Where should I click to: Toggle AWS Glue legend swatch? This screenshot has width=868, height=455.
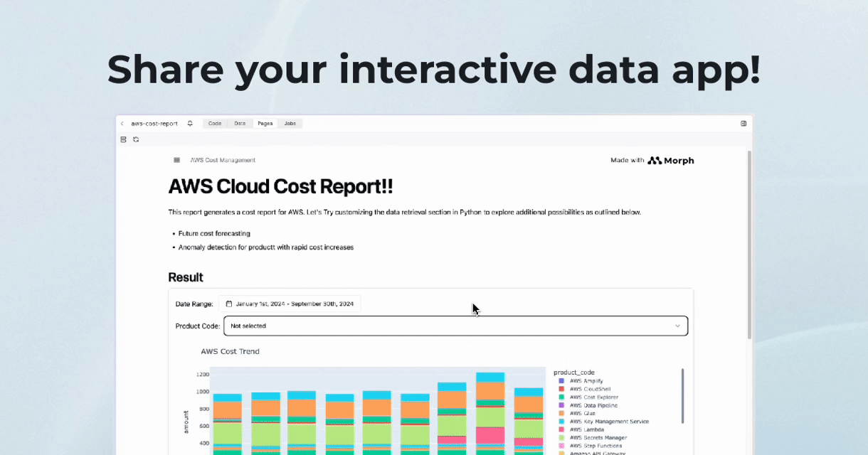click(561, 414)
